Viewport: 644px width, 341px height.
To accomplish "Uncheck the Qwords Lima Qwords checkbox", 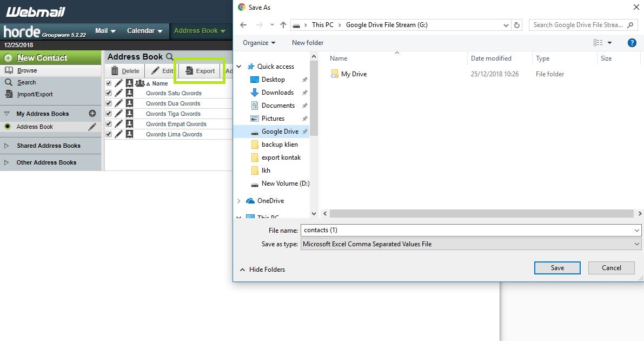I will [109, 134].
